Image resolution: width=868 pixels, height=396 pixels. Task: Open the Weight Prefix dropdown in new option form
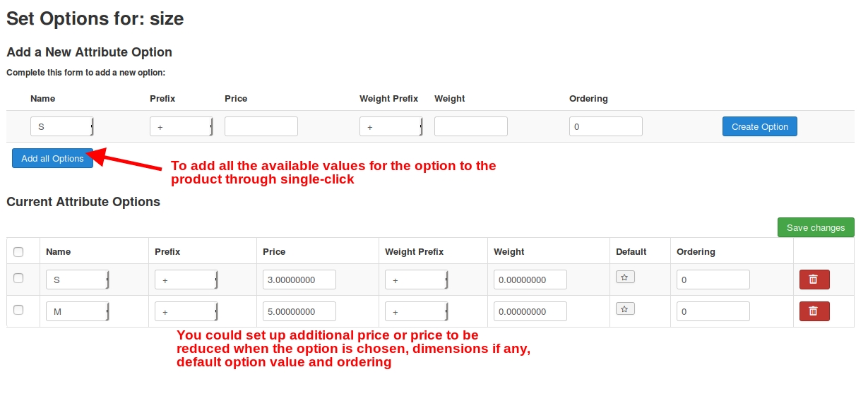click(x=391, y=126)
